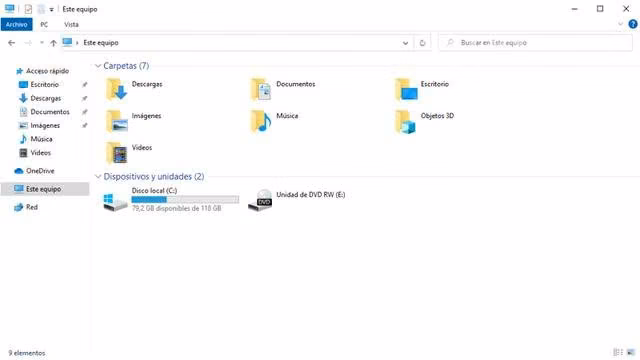Open the Objetos 3D folder
Screen dimensions: 640x360
tap(425, 121)
